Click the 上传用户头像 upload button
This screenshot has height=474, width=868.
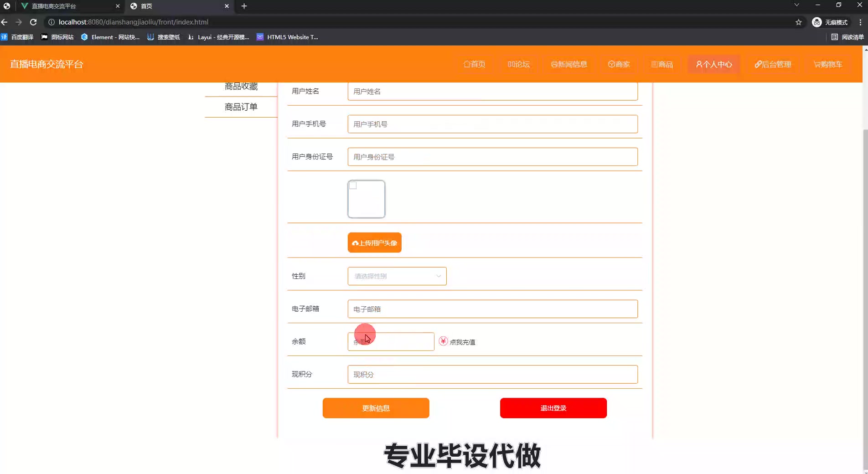click(x=374, y=242)
